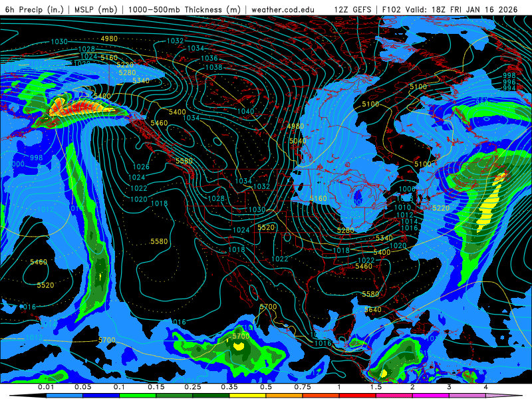Screen dimensions: 532x399
Task: Click the 994 isobar label
Action: click(509, 88)
